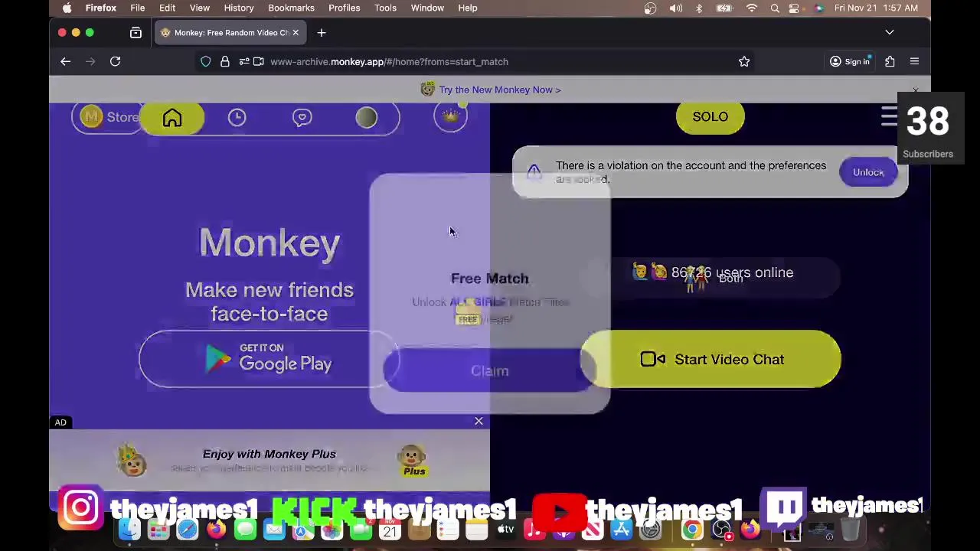Screen dimensions: 980x551
Task: Click Firefox forward arrow
Action: point(90,61)
